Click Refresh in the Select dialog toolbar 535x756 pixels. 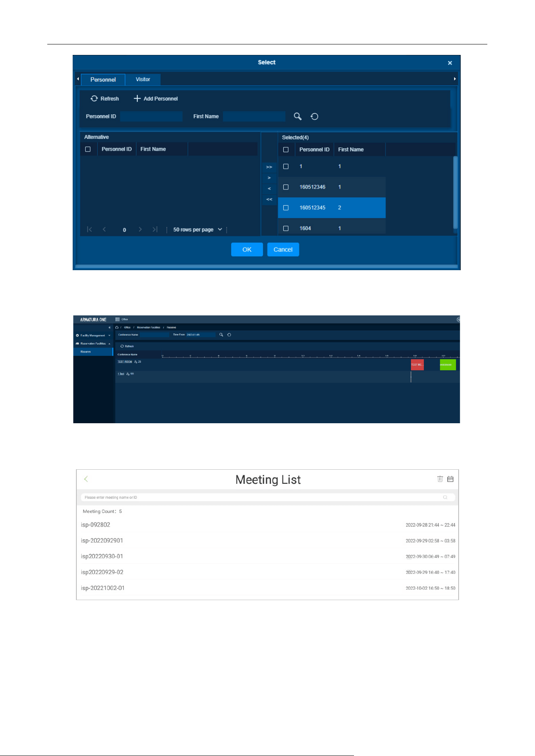point(105,99)
